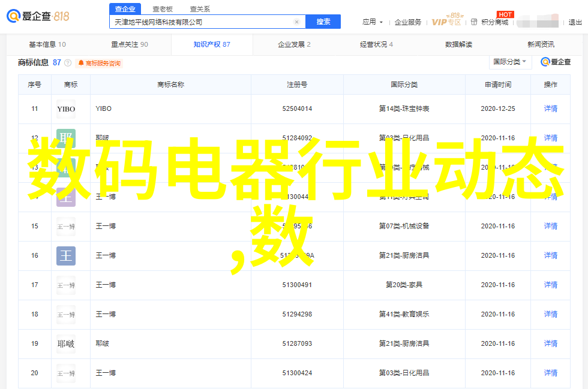Select the 第03类-日化用品 cell in row 20

click(x=404, y=373)
